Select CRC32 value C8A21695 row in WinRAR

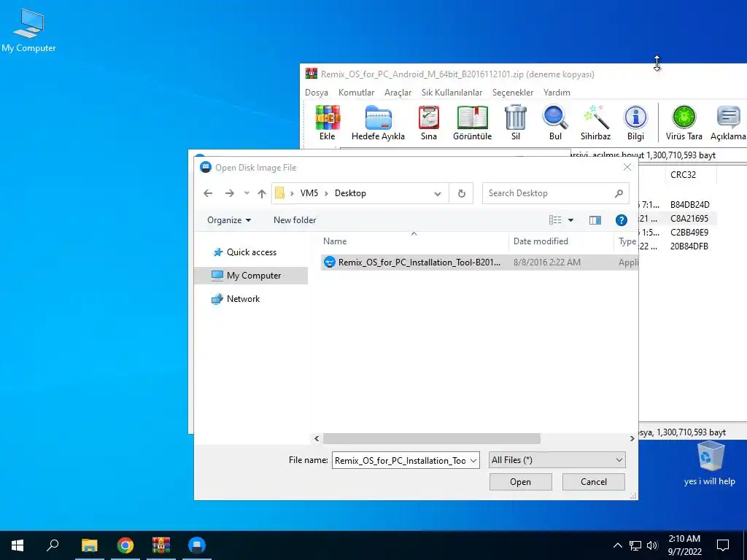pyautogui.click(x=689, y=219)
